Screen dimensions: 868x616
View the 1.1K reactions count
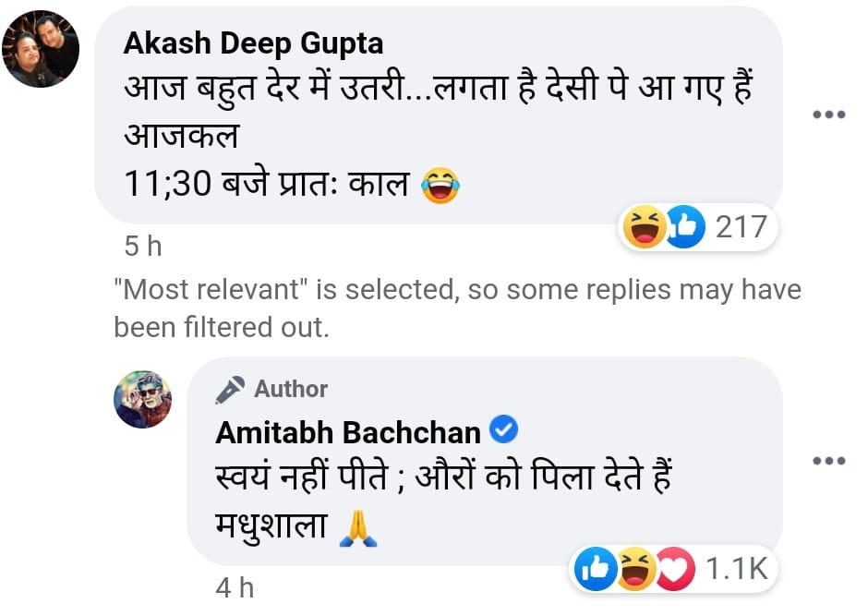(x=737, y=568)
